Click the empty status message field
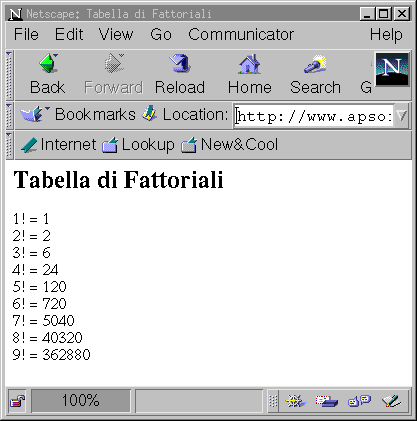 pyautogui.click(x=199, y=401)
